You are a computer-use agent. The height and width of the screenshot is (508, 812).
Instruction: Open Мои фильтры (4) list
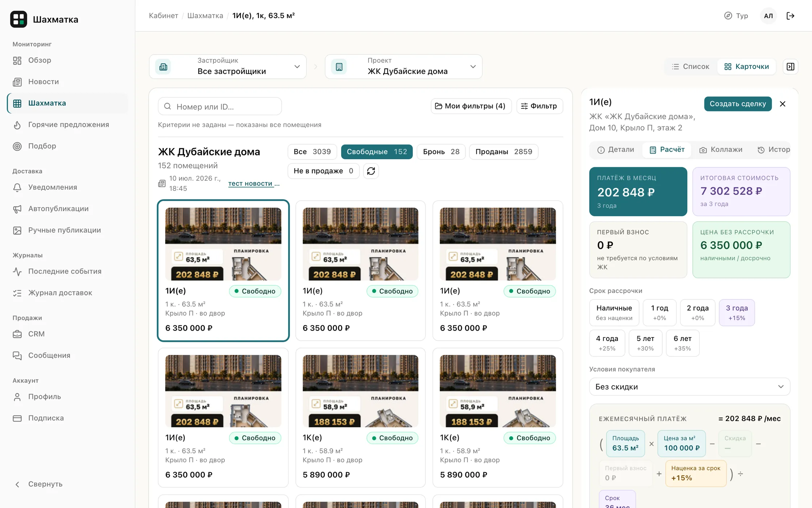pyautogui.click(x=471, y=106)
